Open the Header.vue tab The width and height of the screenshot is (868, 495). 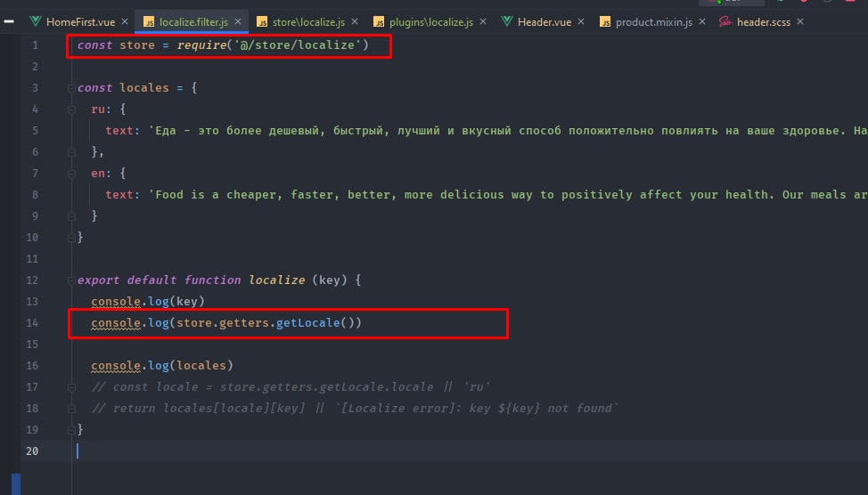[x=545, y=22]
